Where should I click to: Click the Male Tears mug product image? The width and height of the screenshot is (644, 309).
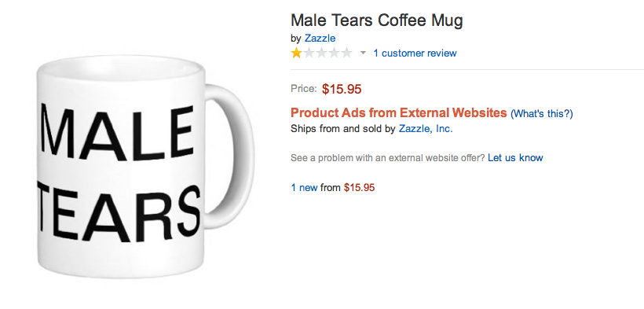[145, 167]
